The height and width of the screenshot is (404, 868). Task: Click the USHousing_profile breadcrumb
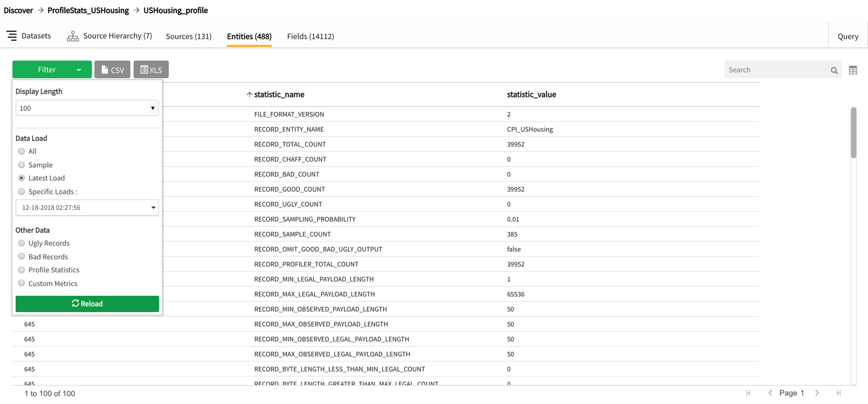tap(175, 10)
